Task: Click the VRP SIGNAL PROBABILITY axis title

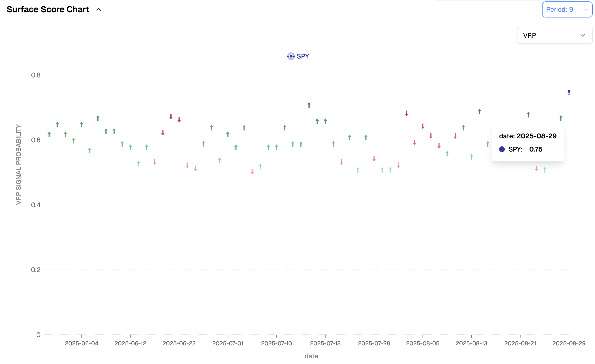Action: [x=19, y=165]
